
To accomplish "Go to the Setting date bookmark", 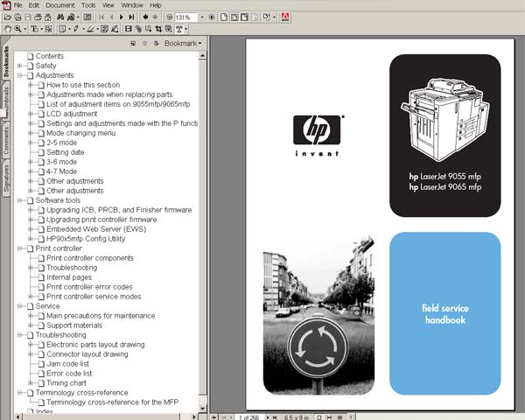I will (x=66, y=152).
